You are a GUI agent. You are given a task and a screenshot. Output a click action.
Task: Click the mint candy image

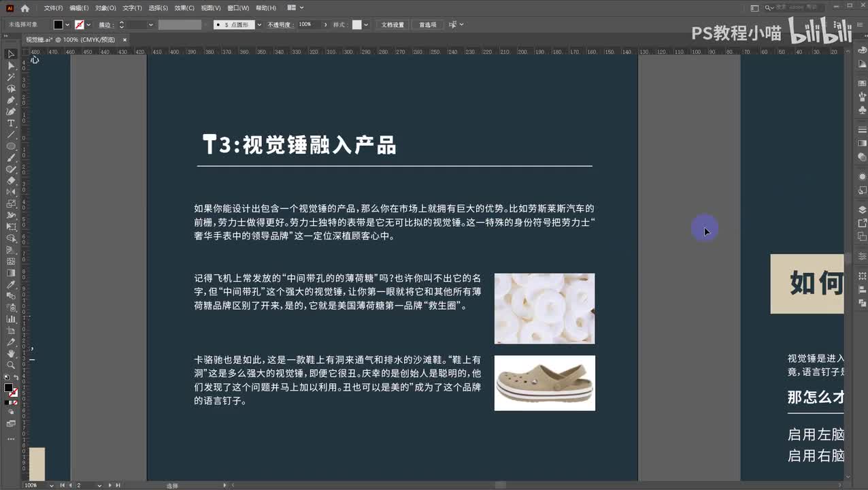(545, 308)
